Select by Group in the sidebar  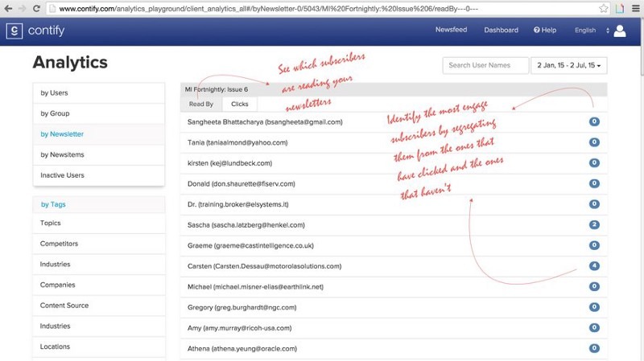(98, 113)
